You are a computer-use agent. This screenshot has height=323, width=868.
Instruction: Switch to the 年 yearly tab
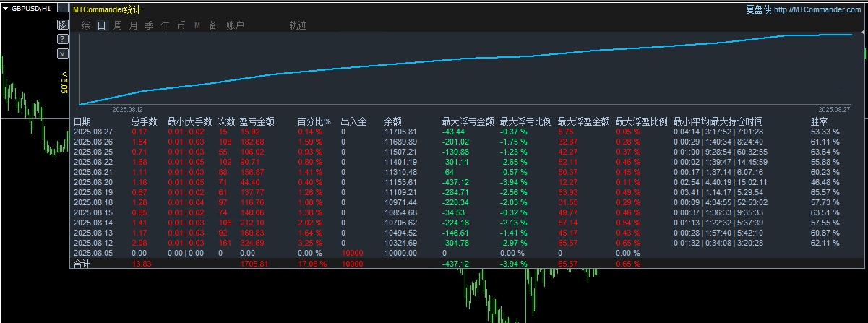click(166, 25)
